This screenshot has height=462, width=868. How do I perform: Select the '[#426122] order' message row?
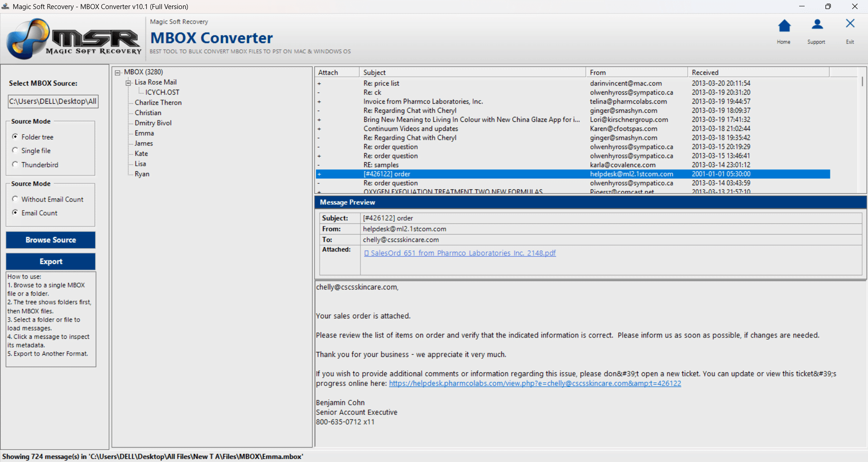pos(573,174)
